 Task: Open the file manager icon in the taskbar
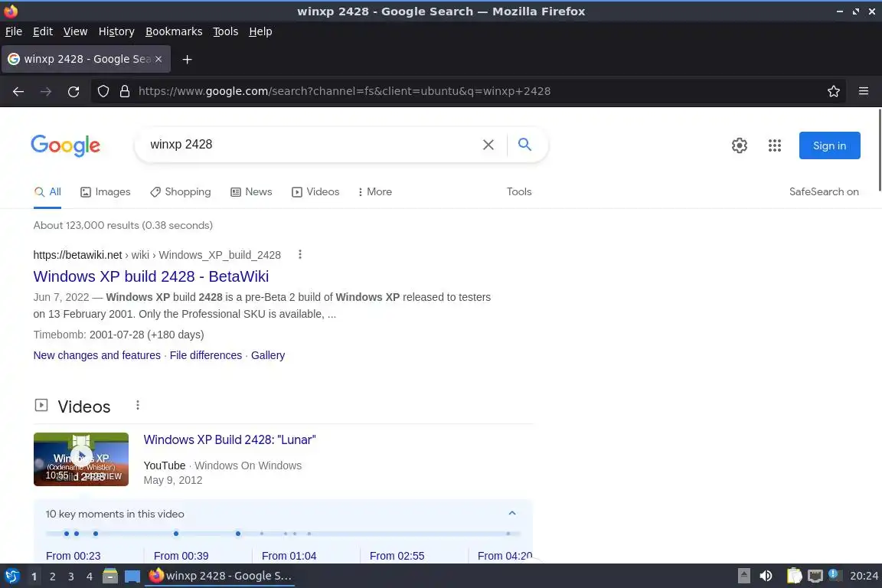[x=110, y=577]
